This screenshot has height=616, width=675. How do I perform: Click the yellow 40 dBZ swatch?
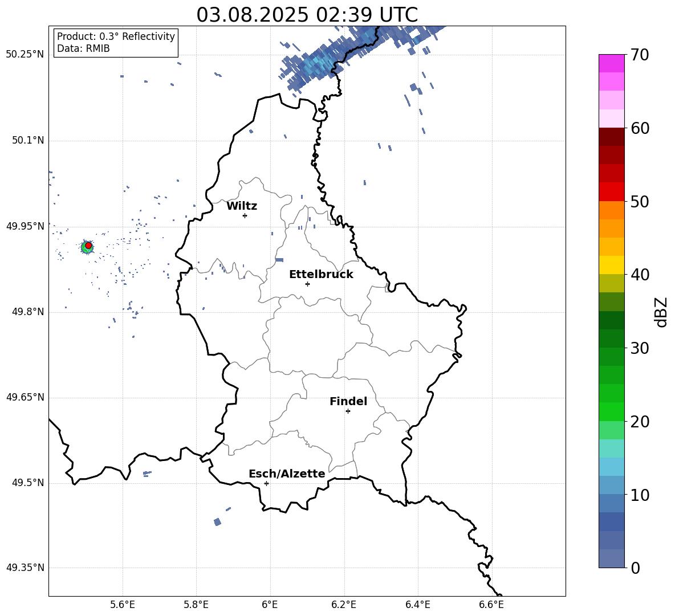(611, 265)
